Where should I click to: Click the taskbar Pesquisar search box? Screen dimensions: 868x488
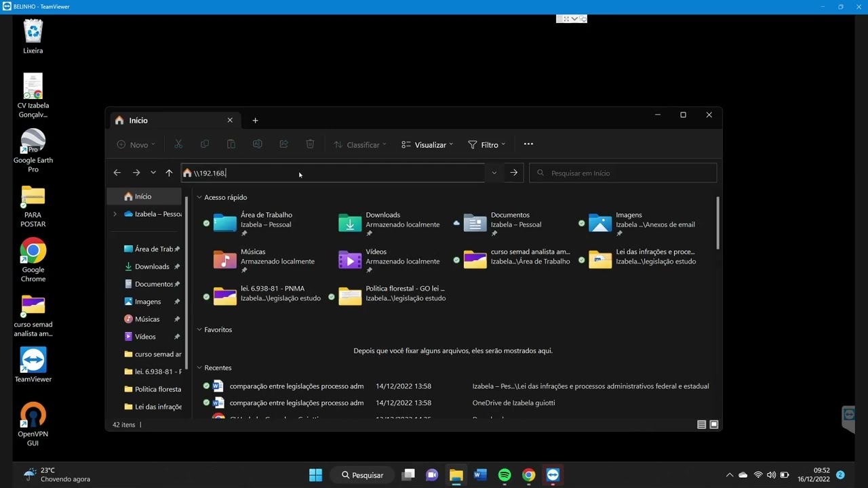tap(362, 475)
